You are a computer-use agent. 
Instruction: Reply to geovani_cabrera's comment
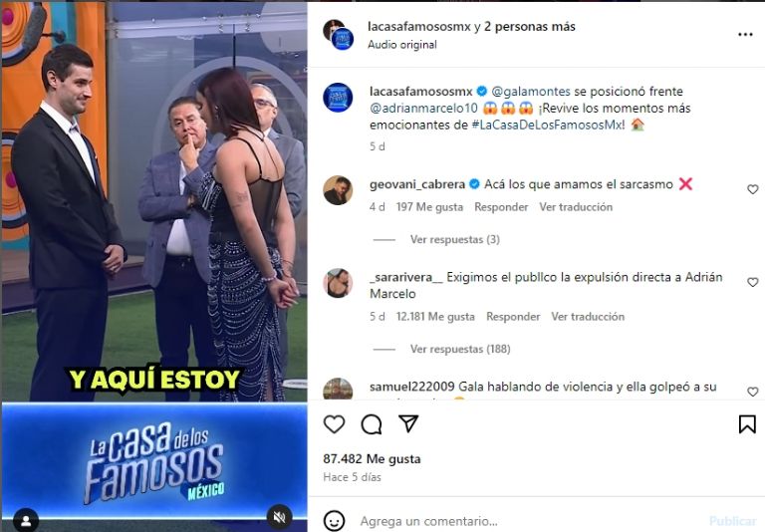(501, 207)
